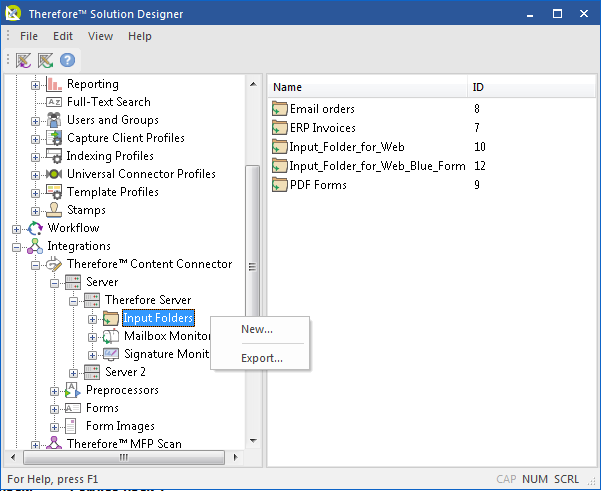This screenshot has height=491, width=602.
Task: Click the Mailbox Monitor icon
Action: point(111,336)
